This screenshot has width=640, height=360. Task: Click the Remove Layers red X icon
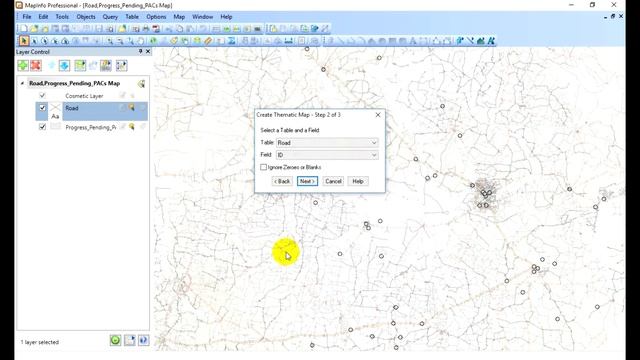tap(36, 65)
